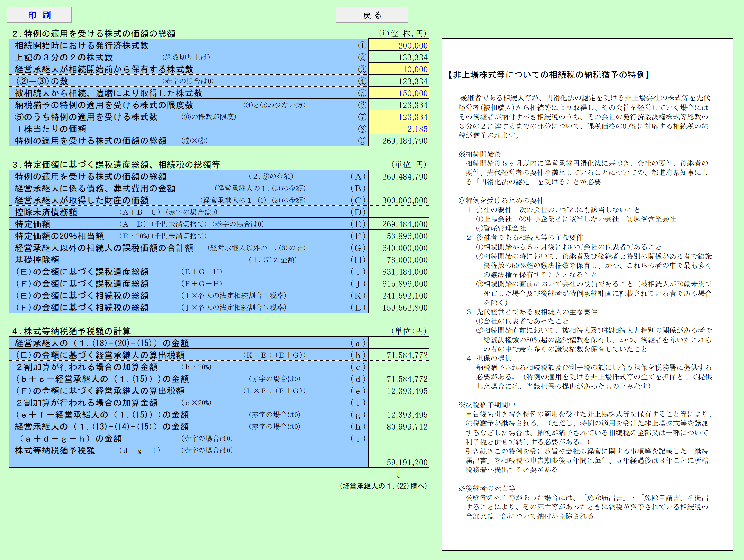Click the 印刷 (print) button

(39, 15)
